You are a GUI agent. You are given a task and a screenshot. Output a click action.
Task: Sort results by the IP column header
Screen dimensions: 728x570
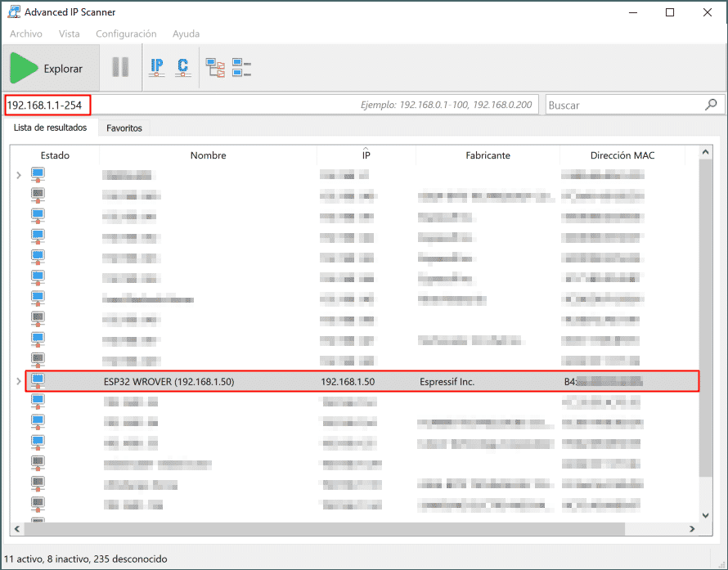click(x=366, y=155)
